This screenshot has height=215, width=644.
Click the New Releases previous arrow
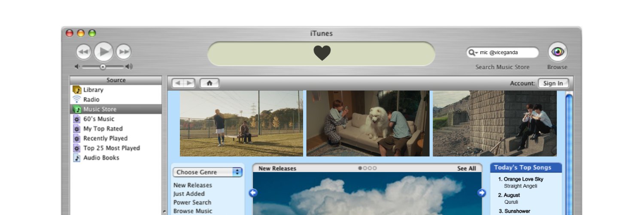click(253, 193)
